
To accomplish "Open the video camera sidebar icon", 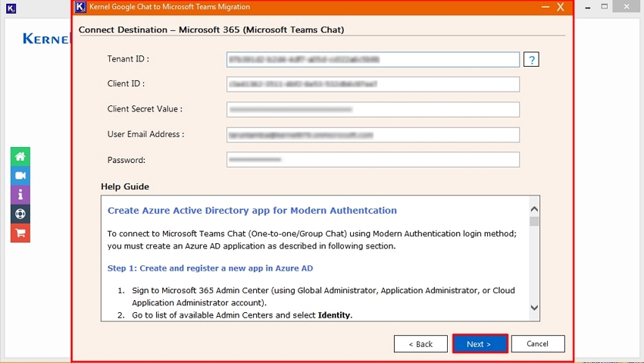I will coord(20,176).
